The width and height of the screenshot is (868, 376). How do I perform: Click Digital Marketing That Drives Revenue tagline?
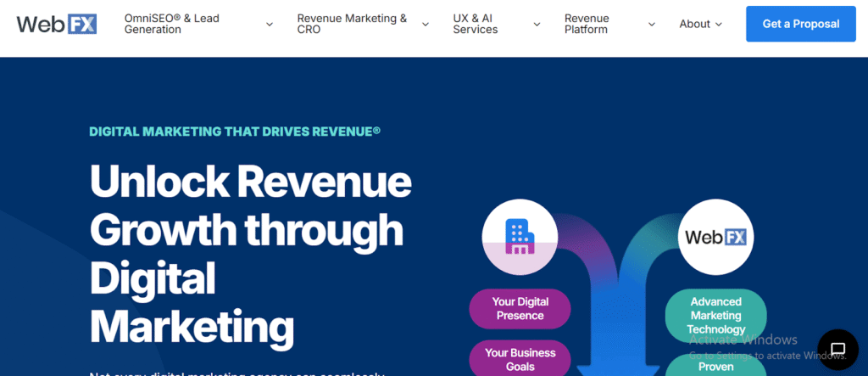(x=235, y=132)
